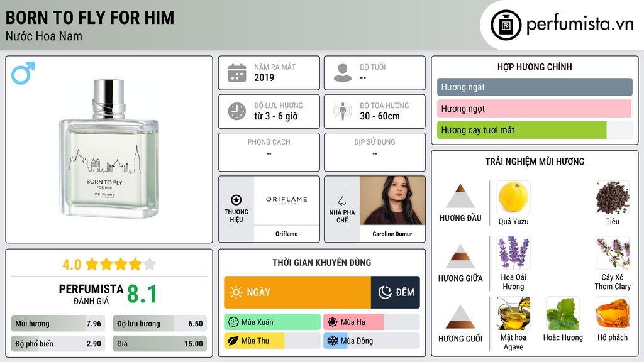This screenshot has width=644, height=362.
Task: Click the sillage radiating person icon
Action: [x=343, y=111]
